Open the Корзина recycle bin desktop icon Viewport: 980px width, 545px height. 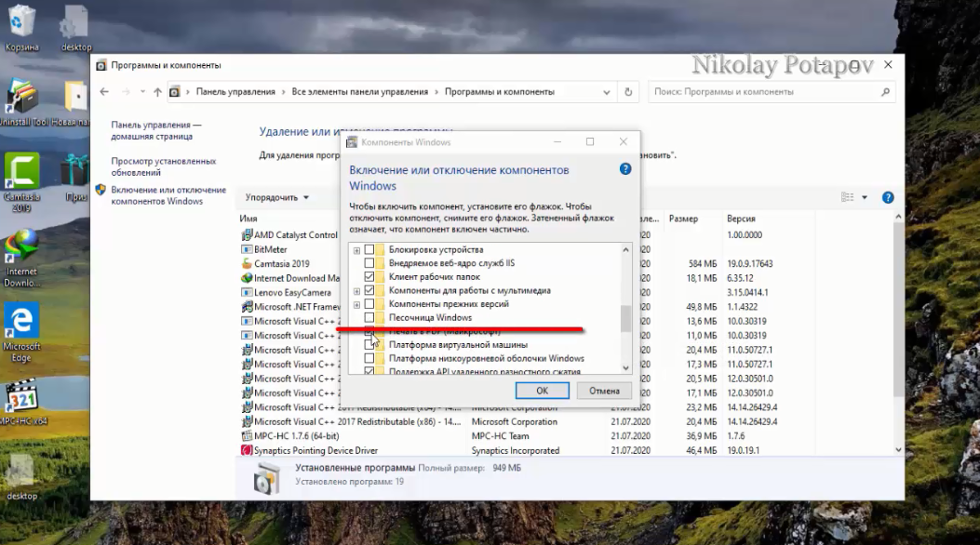click(x=21, y=28)
